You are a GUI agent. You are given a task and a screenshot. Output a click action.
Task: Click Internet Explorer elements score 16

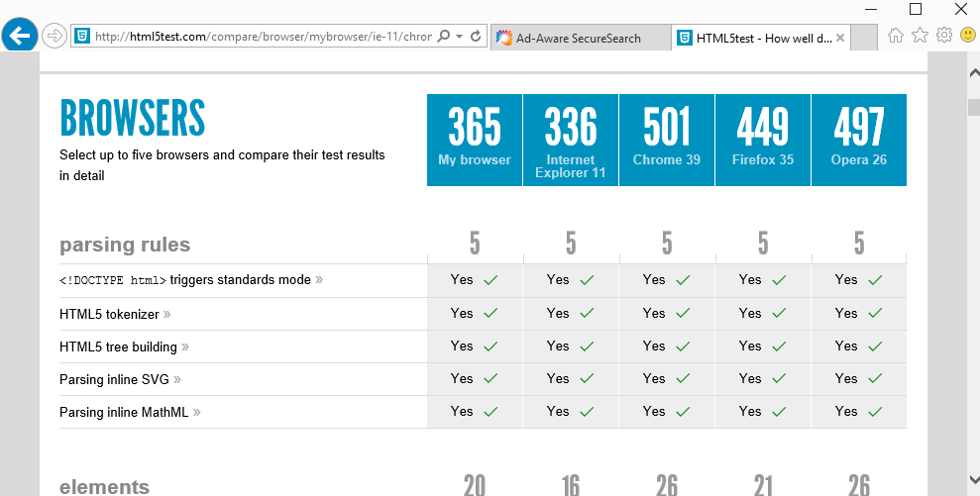571,485
